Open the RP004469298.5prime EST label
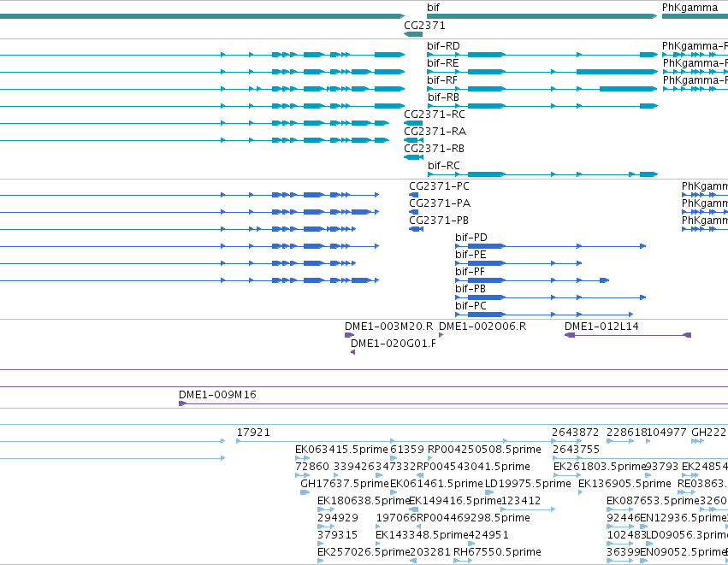Screen dimensions: 728x565 point(473,518)
